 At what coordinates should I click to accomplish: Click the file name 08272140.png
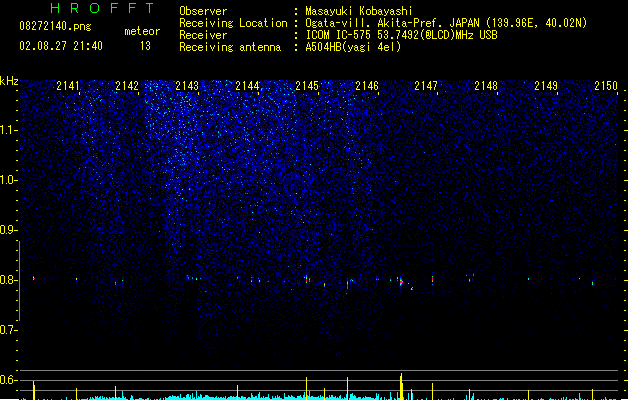click(x=55, y=26)
